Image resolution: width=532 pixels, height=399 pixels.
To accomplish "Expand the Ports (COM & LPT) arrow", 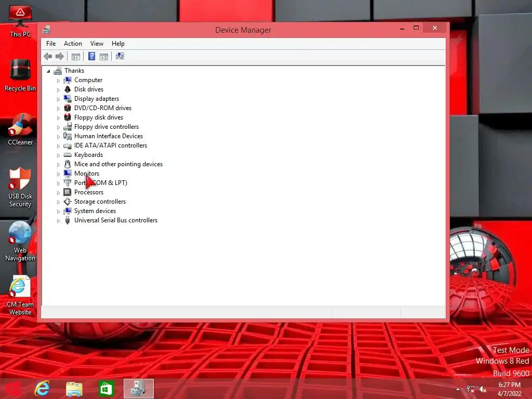I will click(x=58, y=183).
